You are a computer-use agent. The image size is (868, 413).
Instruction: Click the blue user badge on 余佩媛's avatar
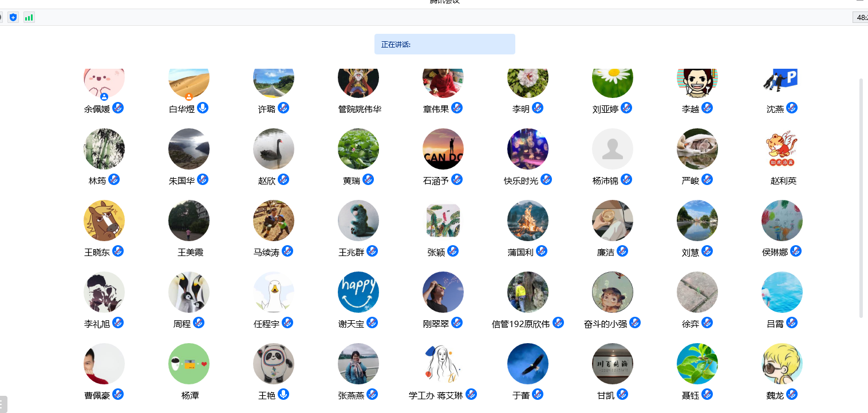(x=104, y=97)
